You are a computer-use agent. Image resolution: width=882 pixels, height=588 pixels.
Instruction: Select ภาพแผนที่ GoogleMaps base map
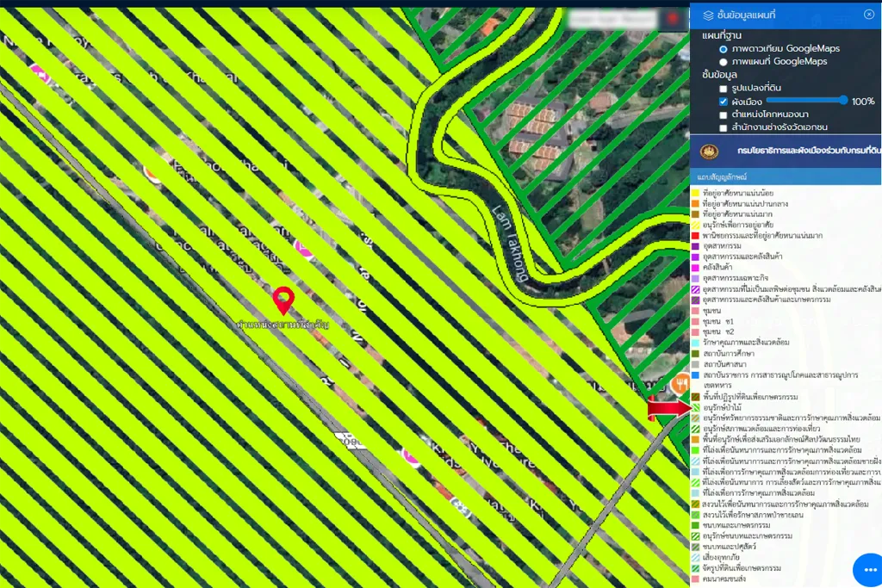click(724, 62)
